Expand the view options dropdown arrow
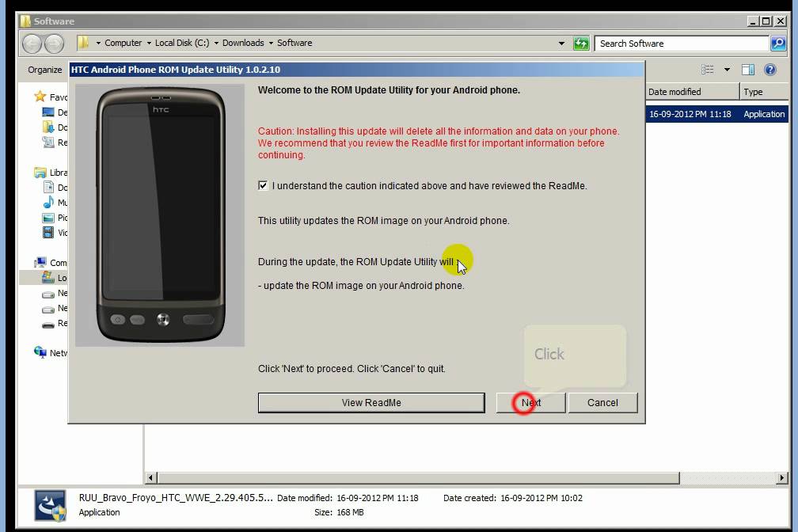 (x=728, y=70)
